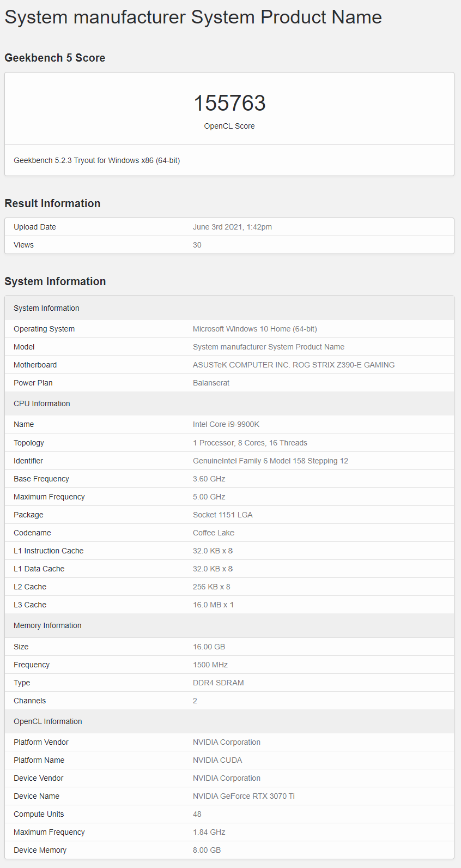Select the memory size '16.00 GB'

tap(209, 647)
